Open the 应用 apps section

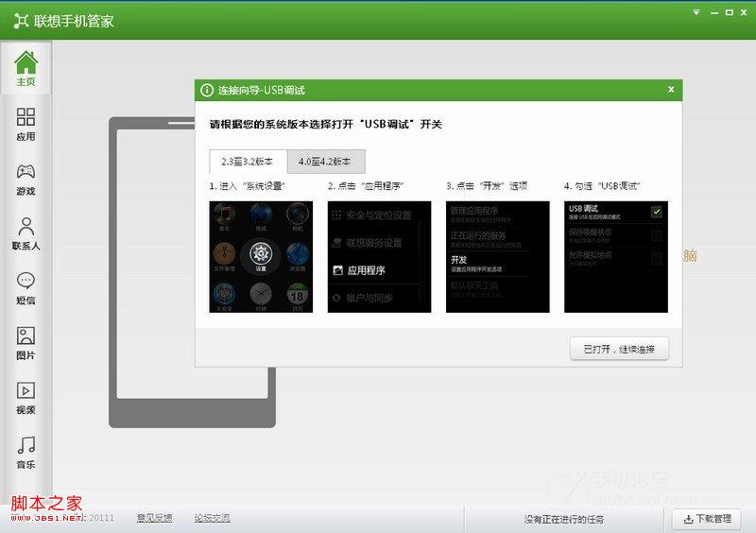point(26,124)
